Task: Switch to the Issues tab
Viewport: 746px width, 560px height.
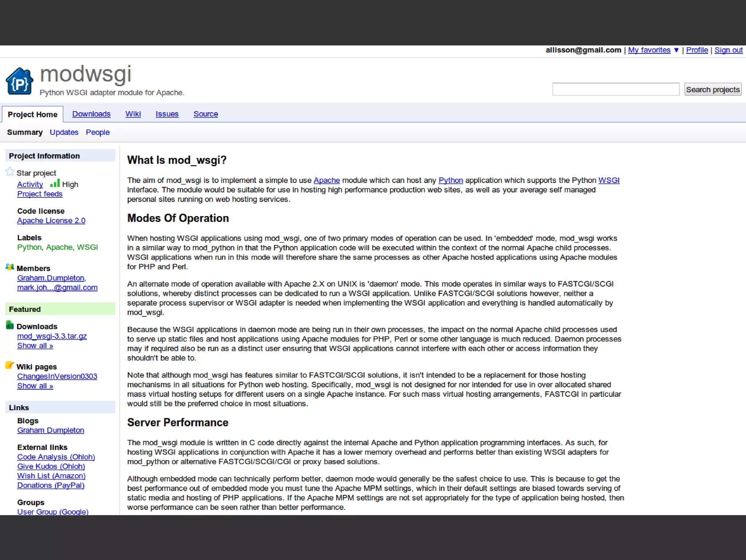Action: [167, 114]
